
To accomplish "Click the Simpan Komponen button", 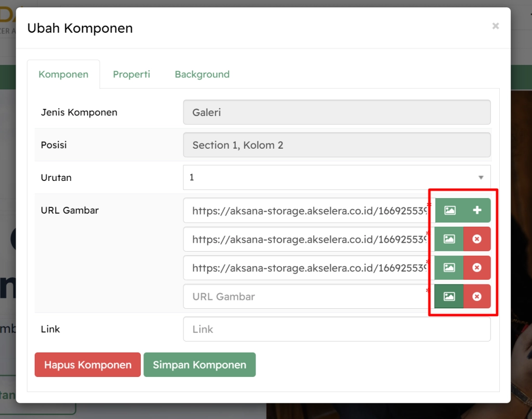I will point(199,364).
